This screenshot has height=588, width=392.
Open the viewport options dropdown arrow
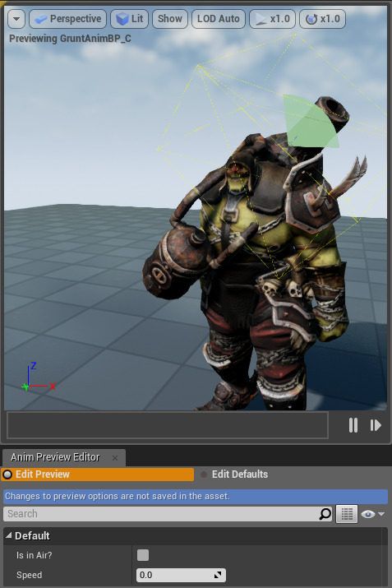[x=16, y=19]
